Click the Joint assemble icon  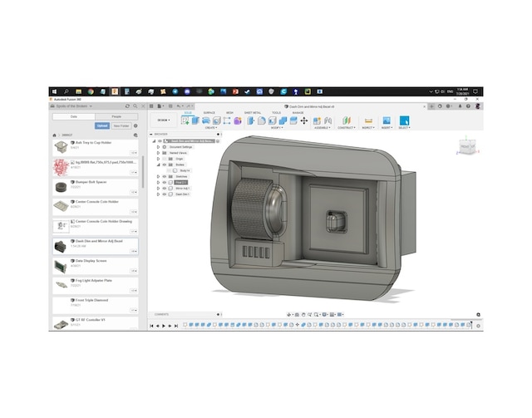pyautogui.click(x=328, y=120)
